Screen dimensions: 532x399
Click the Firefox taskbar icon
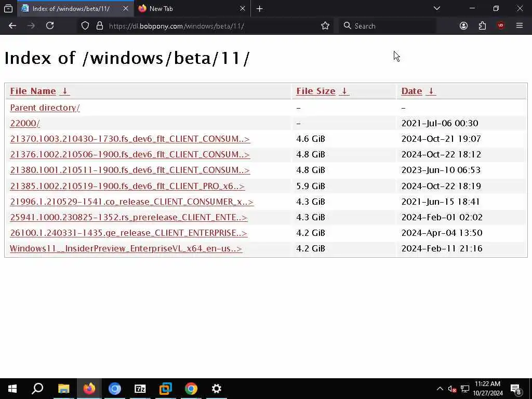(89, 389)
